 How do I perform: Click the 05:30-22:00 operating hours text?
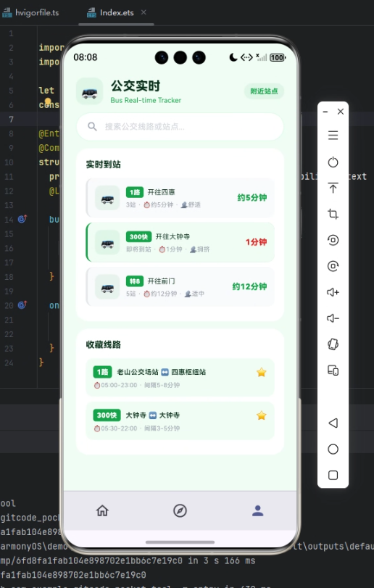coord(119,428)
